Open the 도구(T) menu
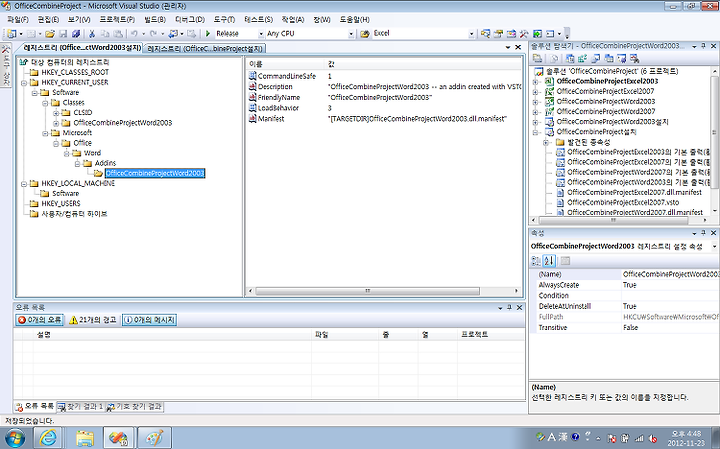The height and width of the screenshot is (449, 720). point(224,19)
